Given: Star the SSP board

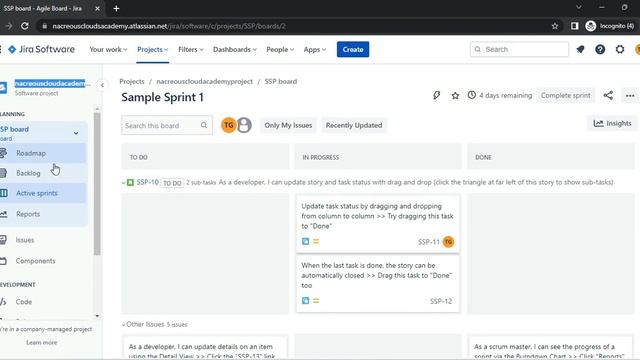Looking at the screenshot, I should 455,96.
